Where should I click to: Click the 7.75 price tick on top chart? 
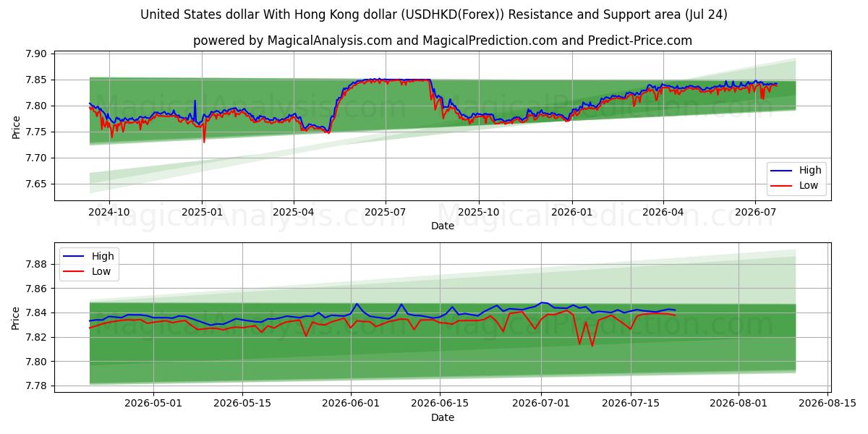pos(36,132)
